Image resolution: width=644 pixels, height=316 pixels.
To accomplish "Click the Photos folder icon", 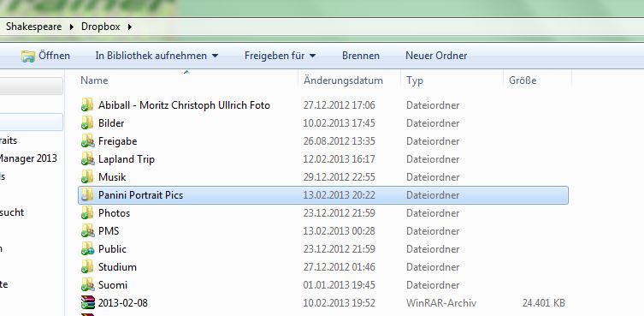I will click(x=87, y=213).
